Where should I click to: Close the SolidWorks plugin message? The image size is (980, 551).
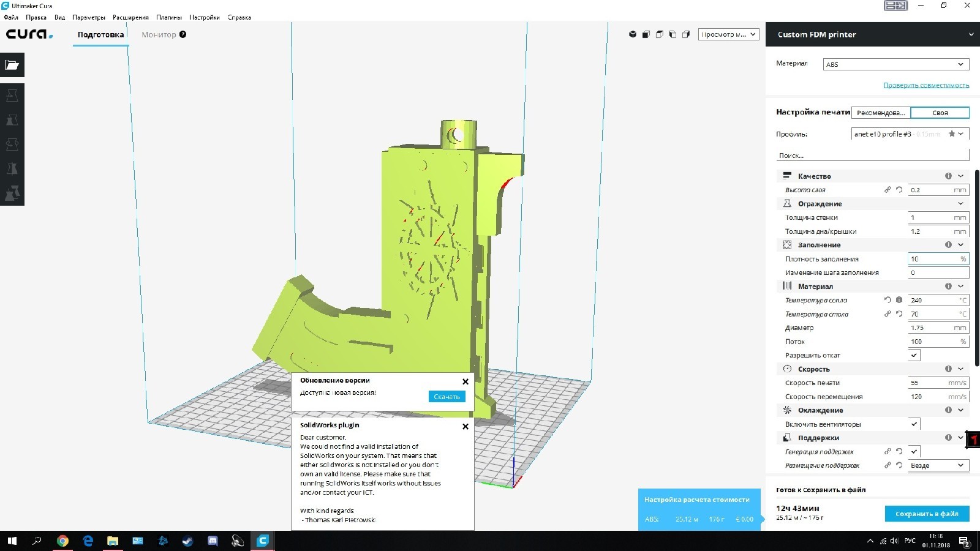coord(466,426)
